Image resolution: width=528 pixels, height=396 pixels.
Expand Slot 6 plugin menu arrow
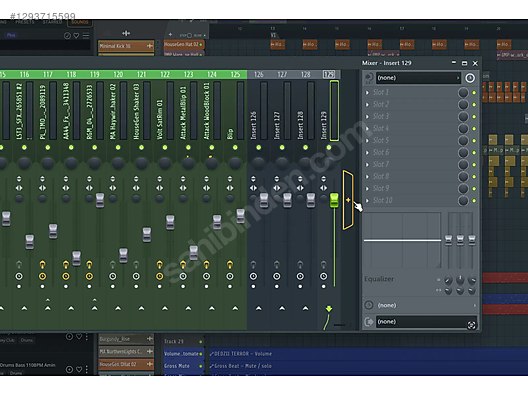(367, 153)
